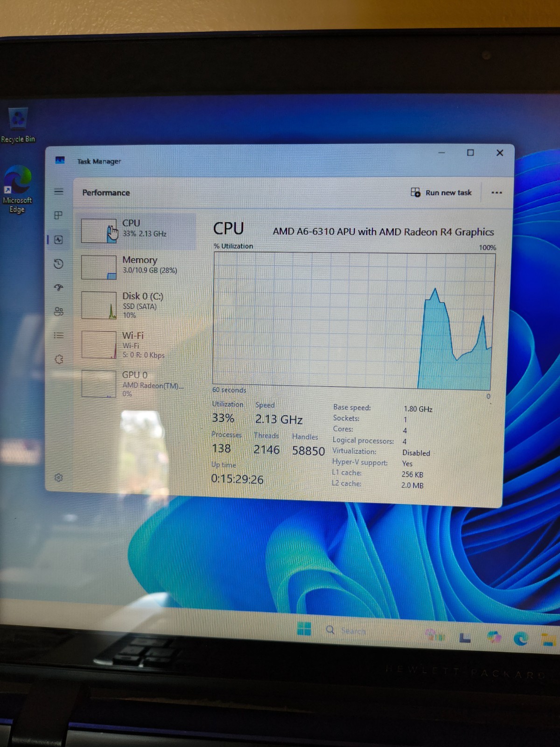The image size is (560, 747).
Task: Click the 138 processes count
Action: coord(221,449)
